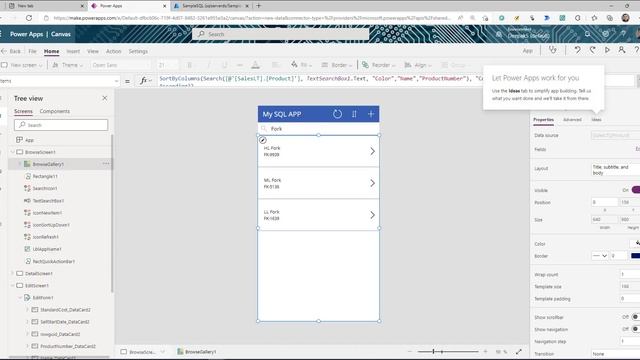Click the refresh icon in My SQL APP header
The image size is (640, 360).
337,114
